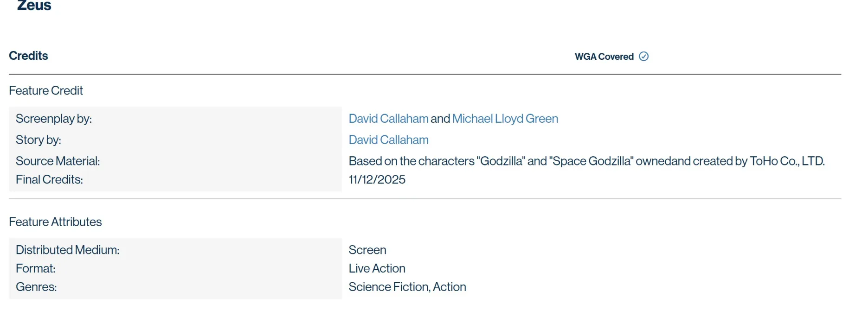The image size is (868, 317).
Task: Click the Godzilla source material description text
Action: click(x=586, y=161)
